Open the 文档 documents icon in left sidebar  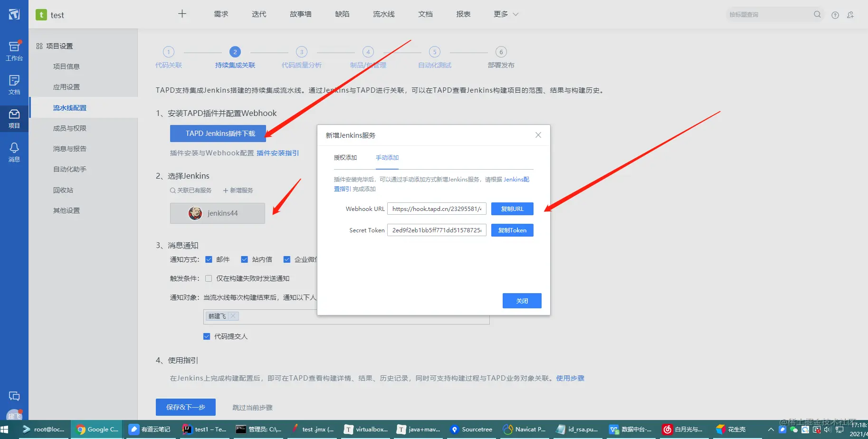tap(14, 85)
